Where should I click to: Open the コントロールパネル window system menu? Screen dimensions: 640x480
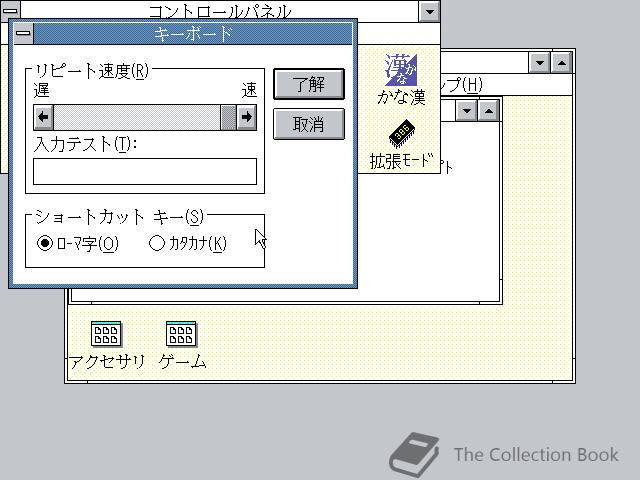(10, 11)
